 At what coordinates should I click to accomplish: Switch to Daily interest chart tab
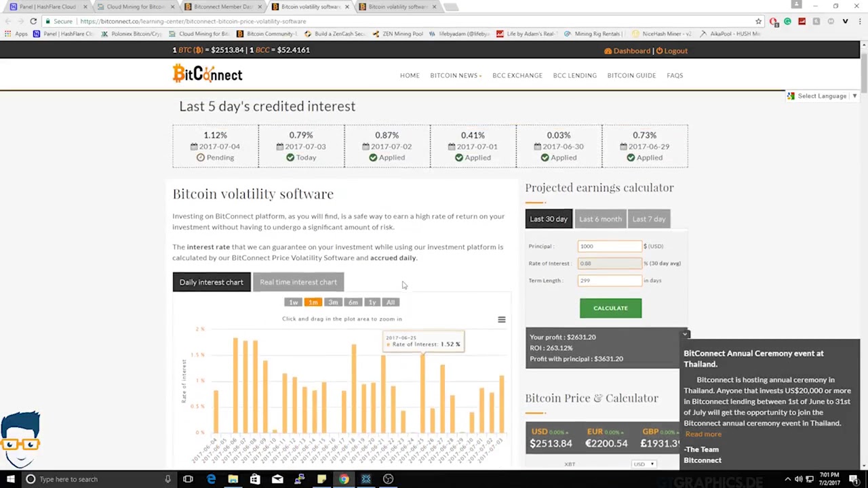[x=212, y=282]
